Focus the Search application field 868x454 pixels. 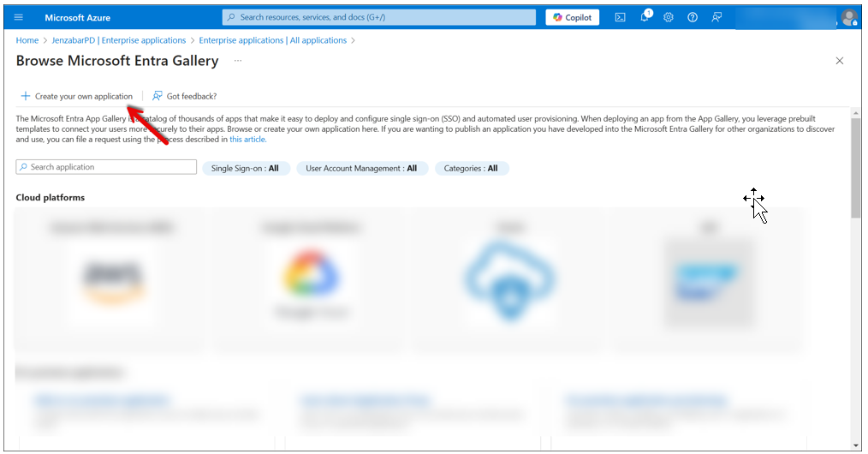pos(106,167)
